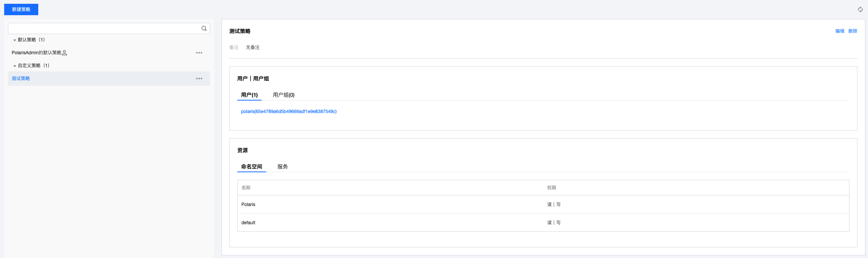
Task: Collapse the 自定义策略 group
Action: pos(15,66)
